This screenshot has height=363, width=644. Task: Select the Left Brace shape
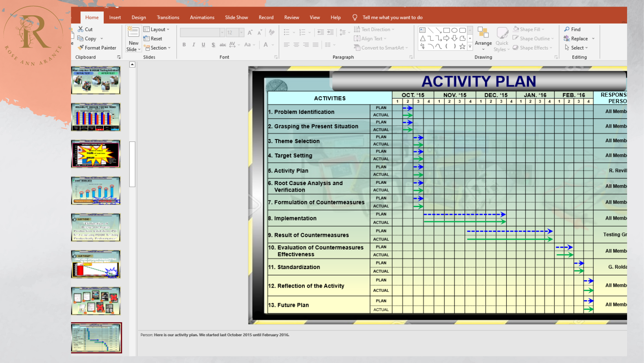(446, 46)
